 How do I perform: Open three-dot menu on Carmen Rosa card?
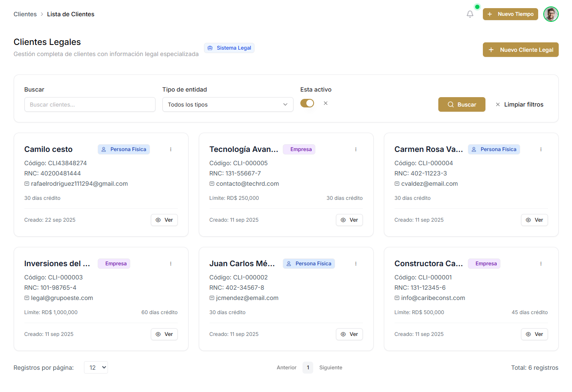click(x=541, y=149)
